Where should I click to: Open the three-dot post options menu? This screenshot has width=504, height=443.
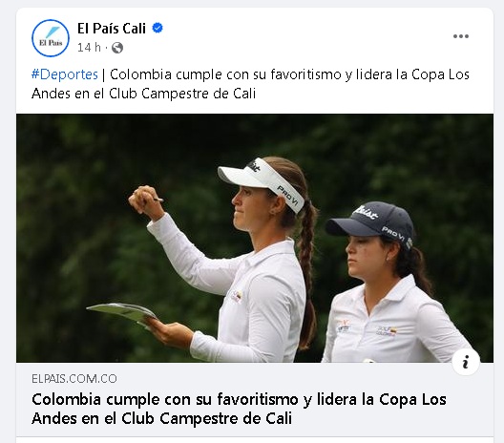pyautogui.click(x=461, y=36)
